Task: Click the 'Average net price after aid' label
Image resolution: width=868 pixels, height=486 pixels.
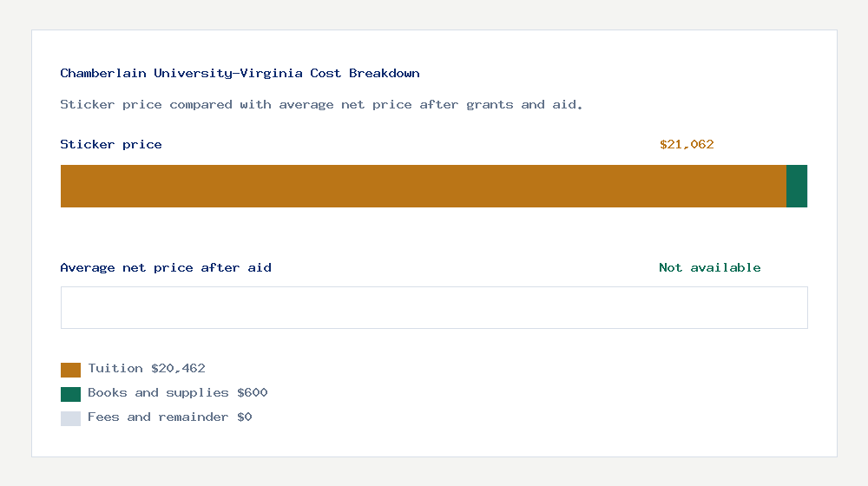Action: 166,268
